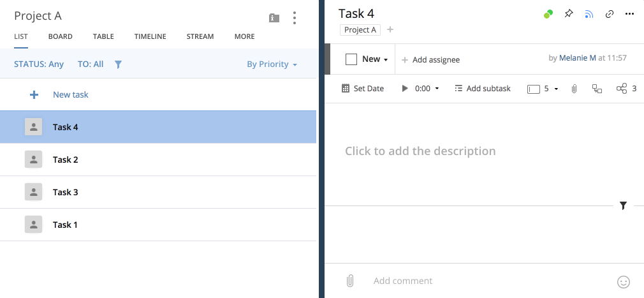Open the project info folder icon

(x=274, y=18)
